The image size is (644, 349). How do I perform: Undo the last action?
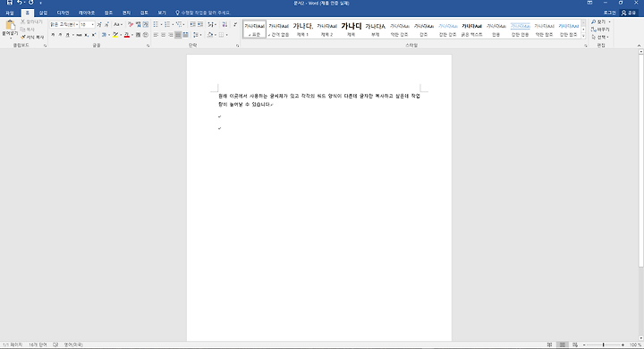point(20,3)
